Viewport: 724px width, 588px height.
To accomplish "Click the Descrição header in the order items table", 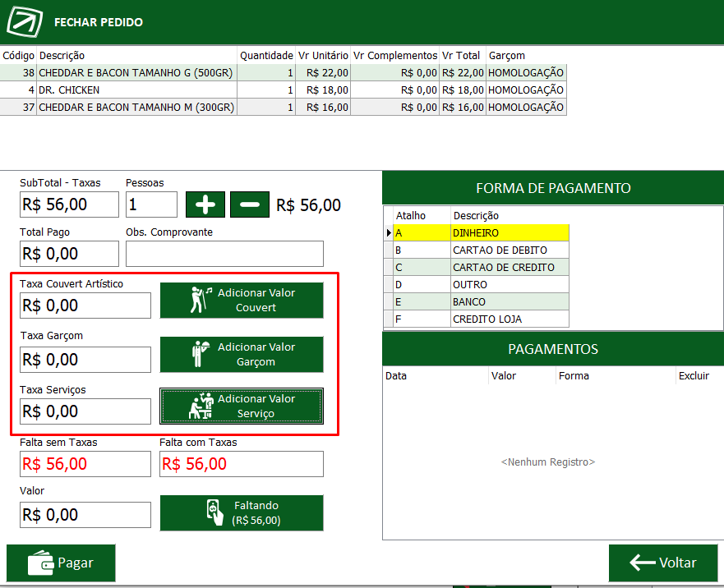I will 136,55.
